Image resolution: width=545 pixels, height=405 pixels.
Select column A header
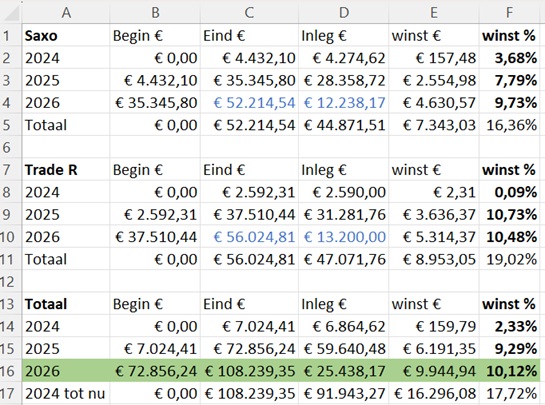[66, 13]
